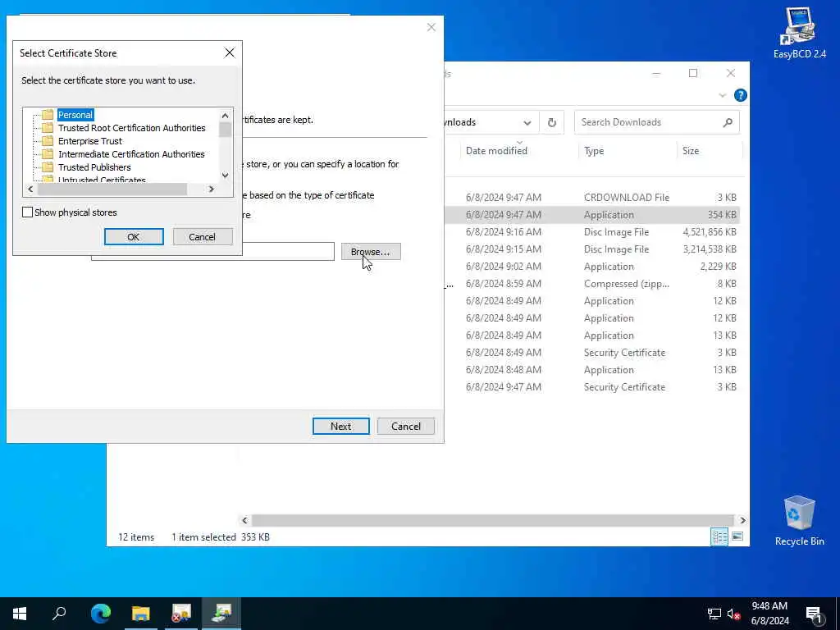
Task: Expand the Explorer ribbon chevron
Action: (x=722, y=95)
